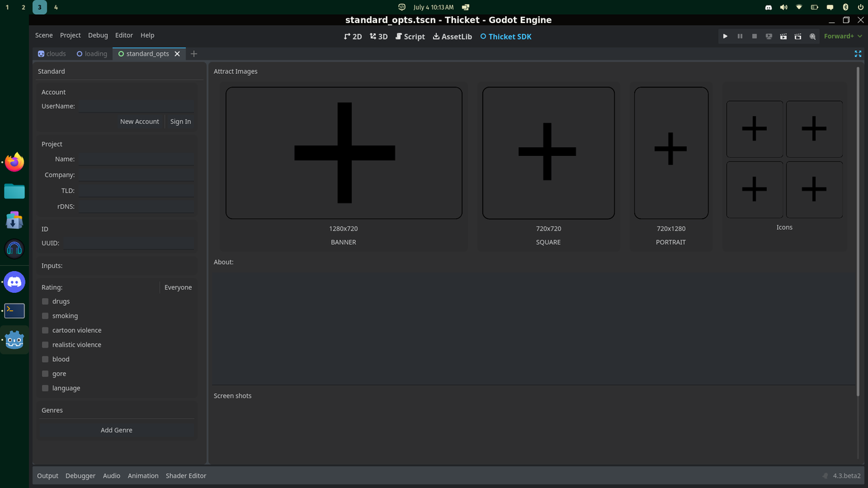Switch to workspace 4
868x488 pixels.
coord(56,7)
